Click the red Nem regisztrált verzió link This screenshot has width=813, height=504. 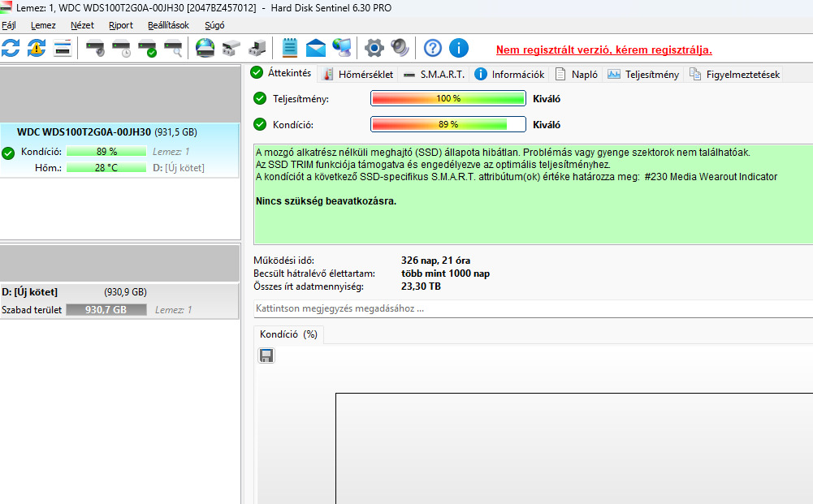[x=604, y=50]
